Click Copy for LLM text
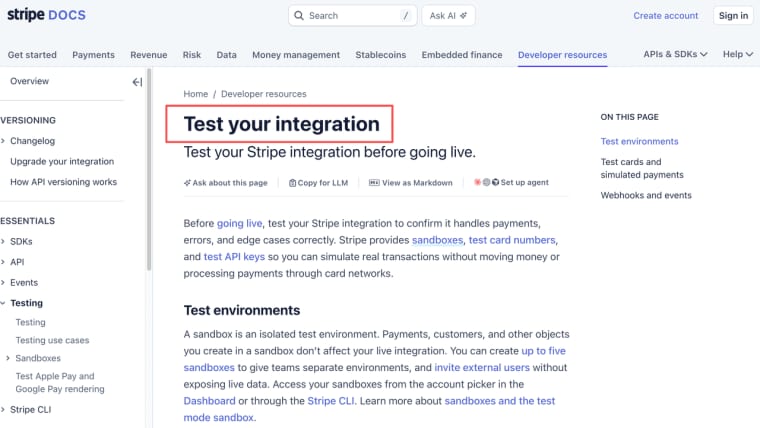 tap(323, 183)
